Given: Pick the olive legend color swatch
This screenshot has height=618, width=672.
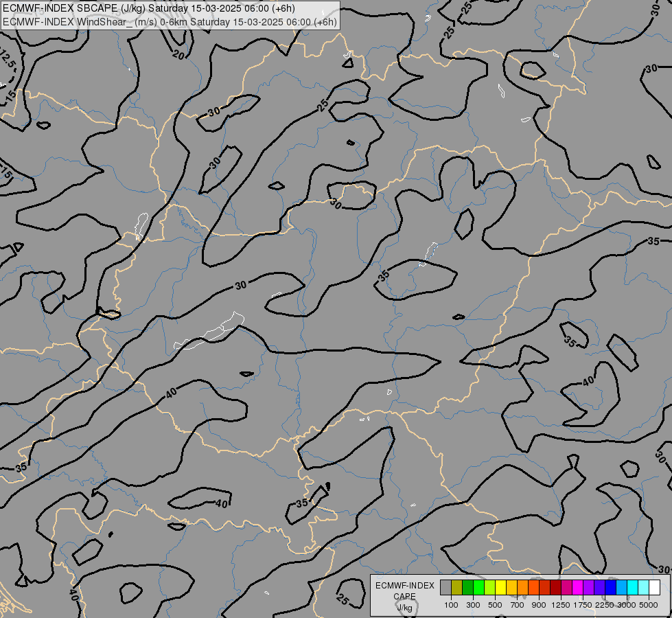Looking at the screenshot, I should (456, 587).
